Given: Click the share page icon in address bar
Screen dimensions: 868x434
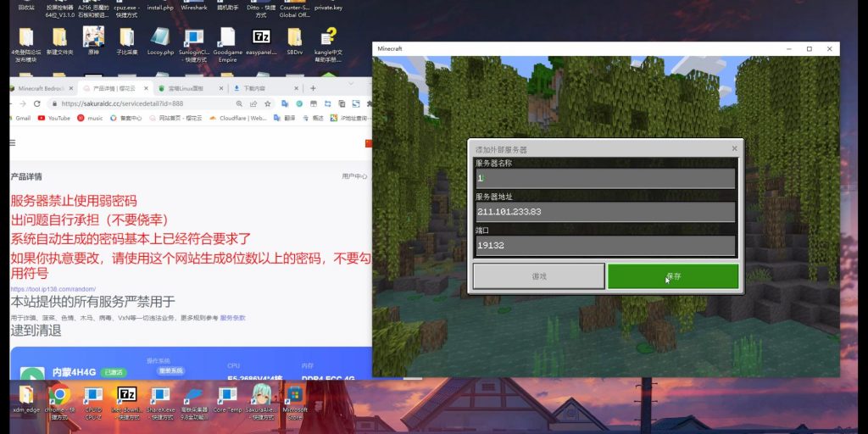Looking at the screenshot, I should click(x=253, y=103).
